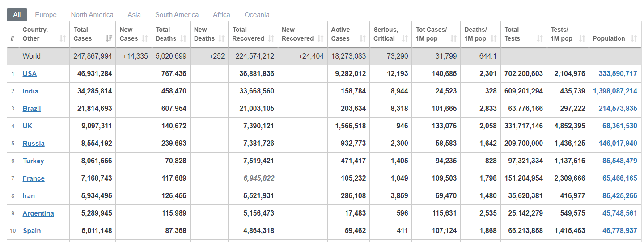Open the Brazil country link
The image size is (644, 242).
tap(32, 109)
